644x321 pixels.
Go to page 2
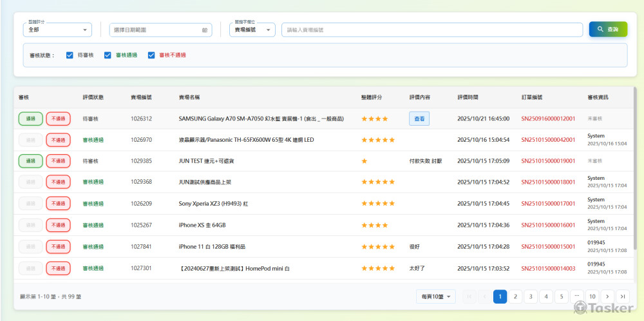click(515, 297)
